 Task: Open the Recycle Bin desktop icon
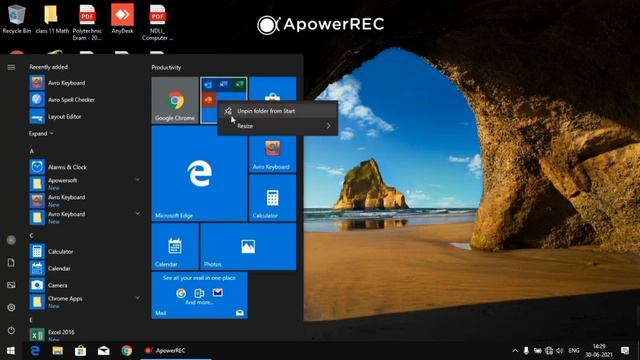[x=16, y=18]
